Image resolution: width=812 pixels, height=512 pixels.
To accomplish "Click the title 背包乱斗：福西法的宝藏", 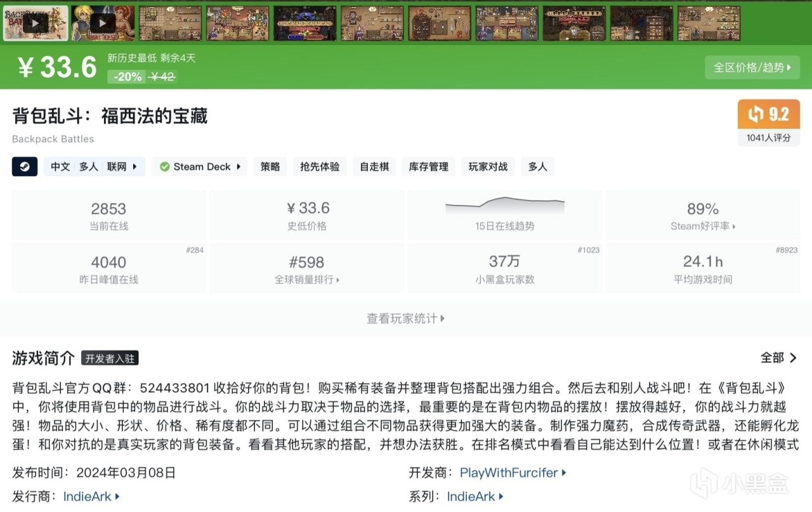I will (110, 116).
